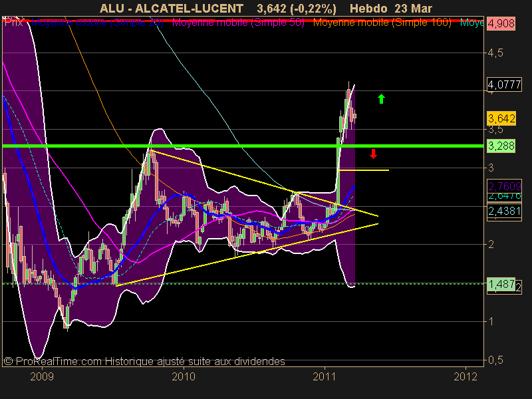Image resolution: width=532 pixels, height=399 pixels.
Task: Click the 4,5 price axis label
Action: (x=495, y=53)
